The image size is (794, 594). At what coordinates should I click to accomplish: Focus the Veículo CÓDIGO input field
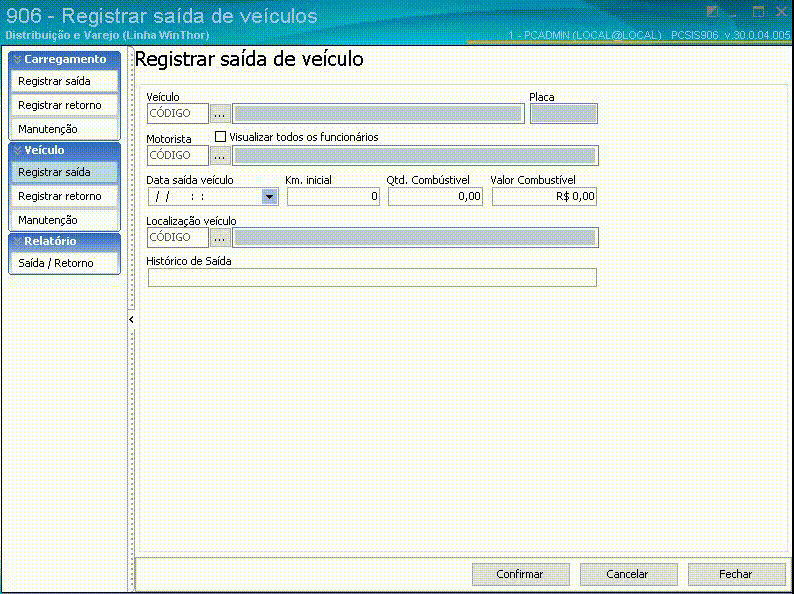pyautogui.click(x=178, y=113)
